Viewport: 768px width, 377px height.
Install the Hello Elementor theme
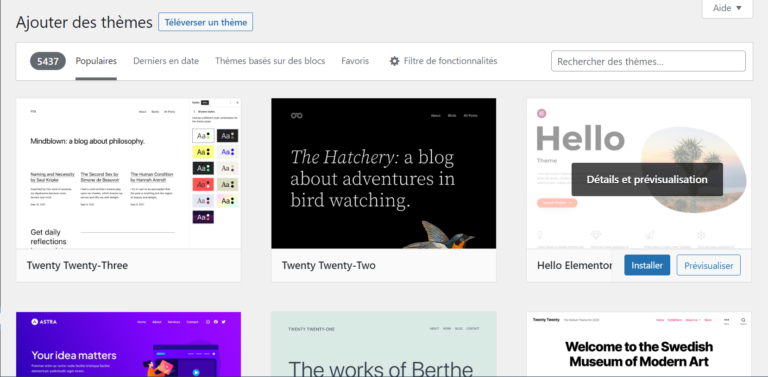point(647,265)
